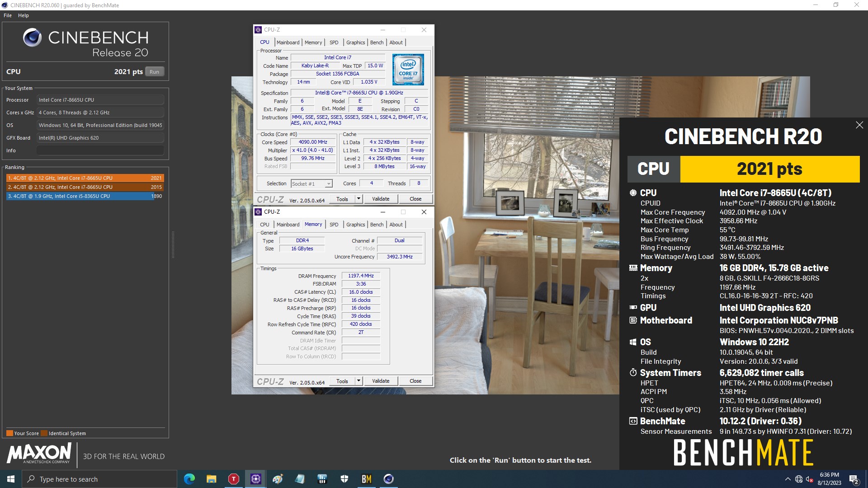The height and width of the screenshot is (488, 868).
Task: Click the Cinebench sphere logo icon
Action: click(33, 38)
